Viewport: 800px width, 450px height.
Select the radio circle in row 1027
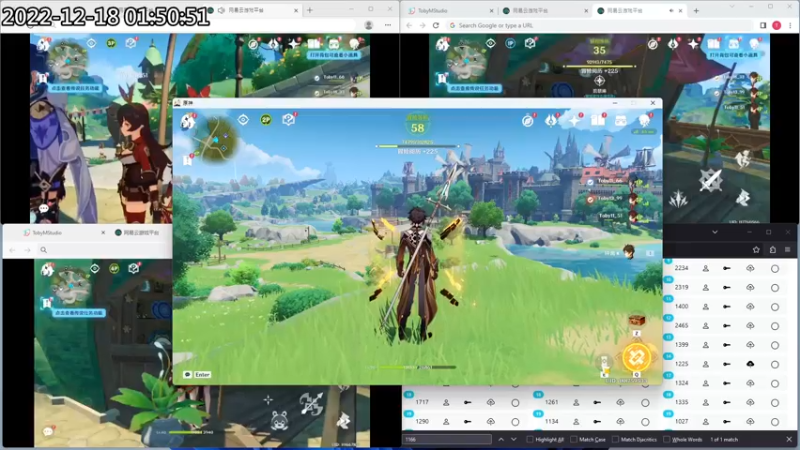click(x=774, y=422)
